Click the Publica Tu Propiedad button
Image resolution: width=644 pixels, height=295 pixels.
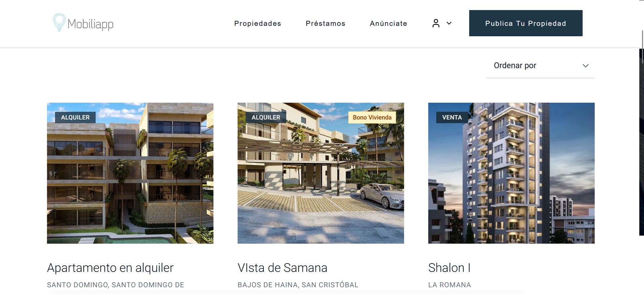526,23
